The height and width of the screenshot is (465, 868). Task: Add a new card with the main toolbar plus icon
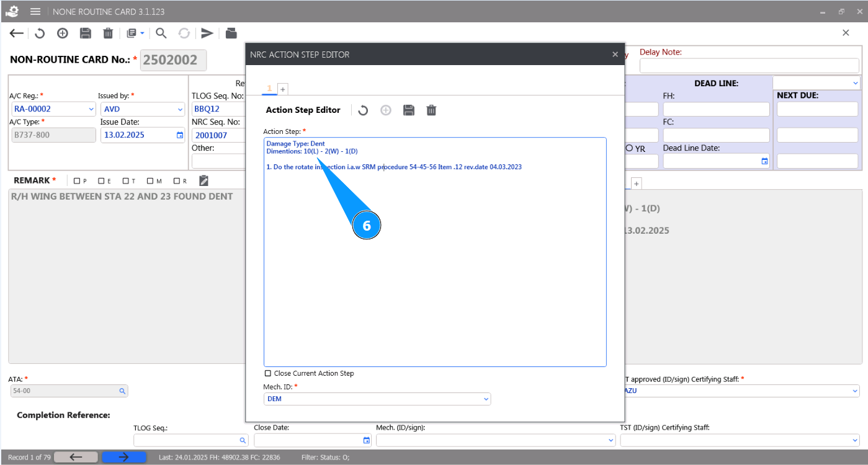tap(63, 33)
